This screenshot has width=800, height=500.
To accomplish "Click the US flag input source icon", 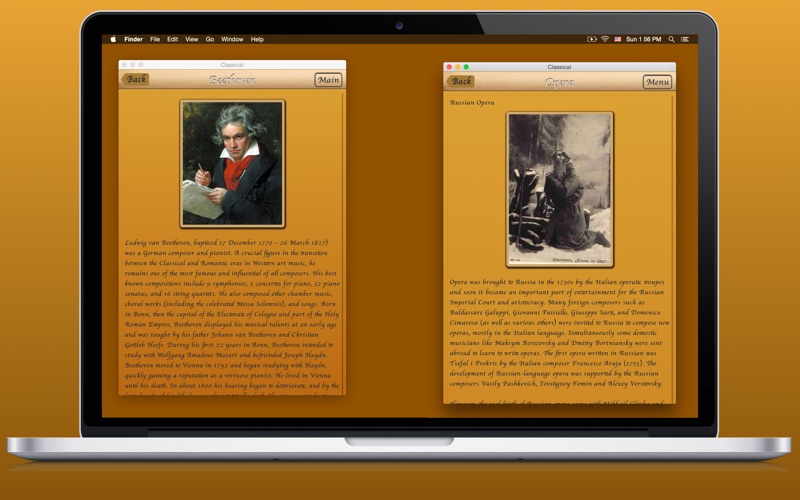I will pos(617,39).
